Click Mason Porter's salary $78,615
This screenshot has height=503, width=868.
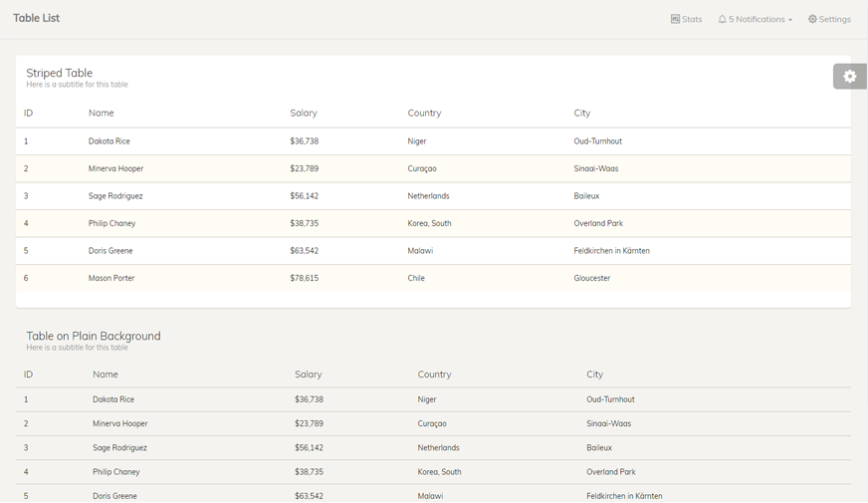(x=305, y=278)
